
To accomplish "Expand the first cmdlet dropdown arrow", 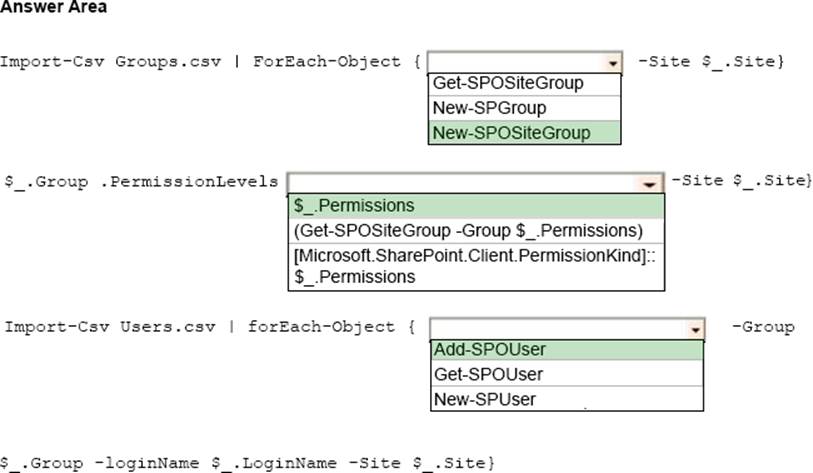I will coord(612,62).
